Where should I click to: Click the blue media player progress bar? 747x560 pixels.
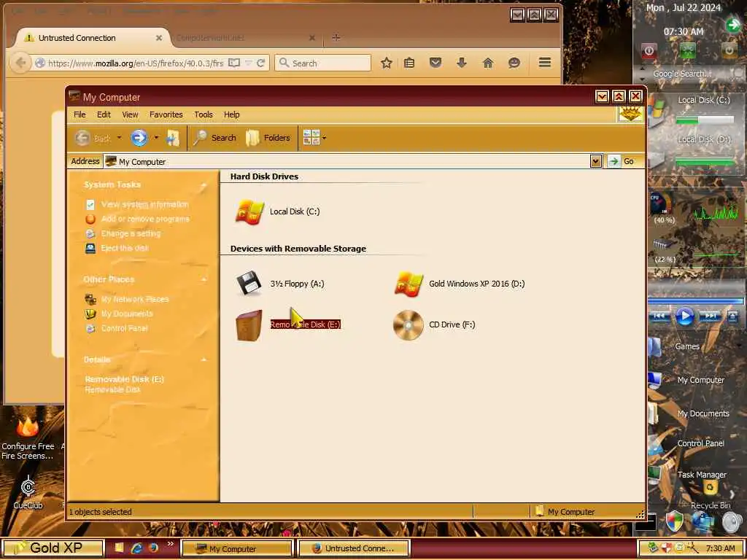coord(695,301)
